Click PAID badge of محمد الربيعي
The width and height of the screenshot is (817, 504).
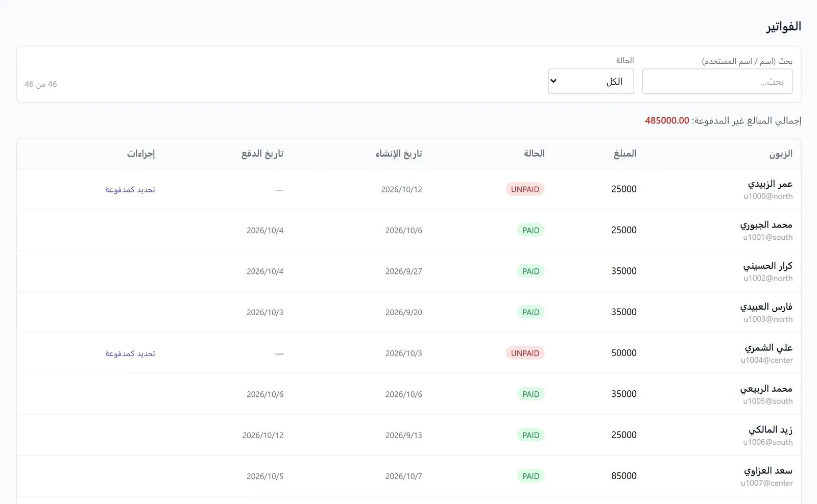pos(531,394)
